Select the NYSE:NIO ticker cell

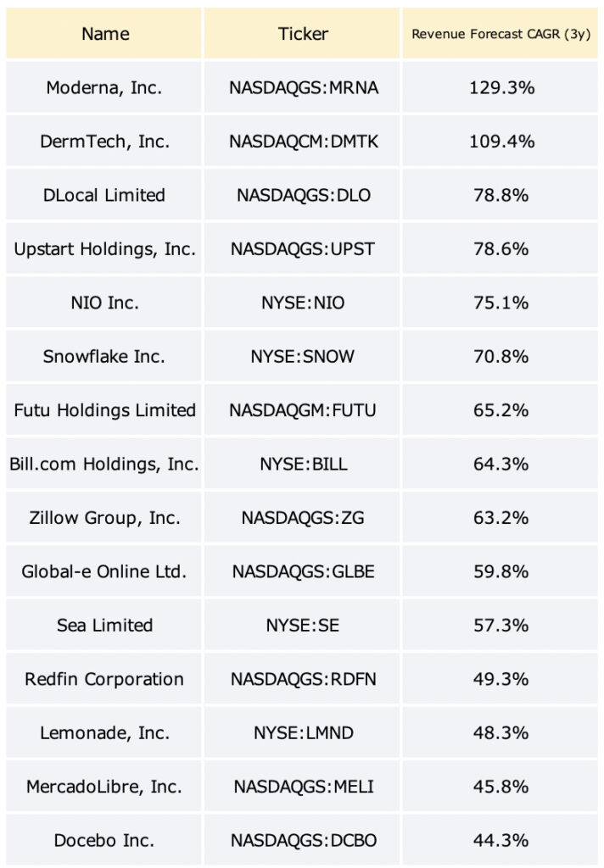pos(302,303)
